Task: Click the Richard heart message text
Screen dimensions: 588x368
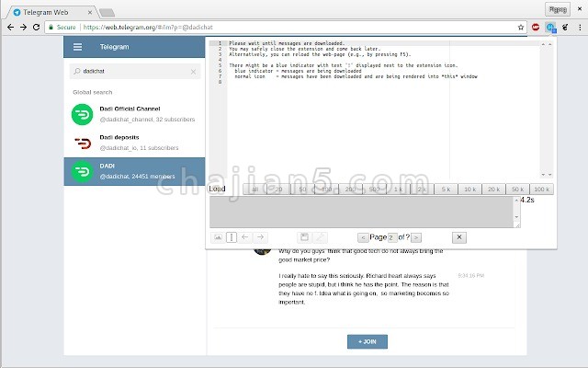Action: tap(364, 289)
